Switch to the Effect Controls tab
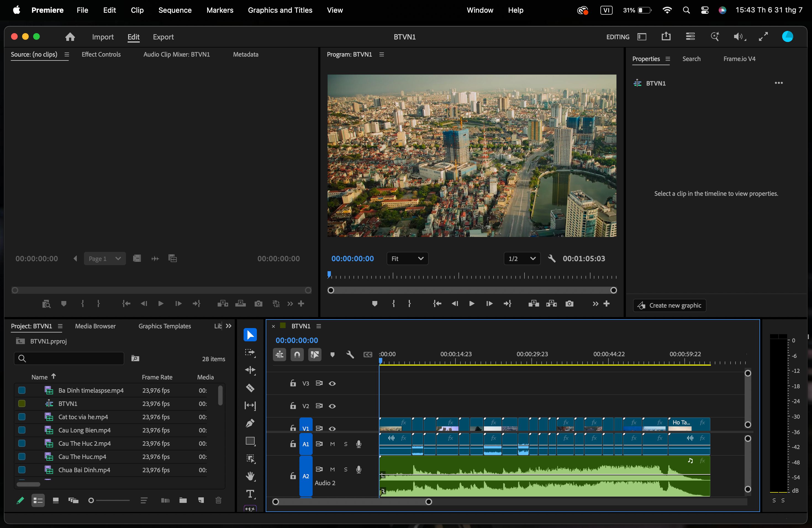Image resolution: width=812 pixels, height=528 pixels. click(101, 54)
